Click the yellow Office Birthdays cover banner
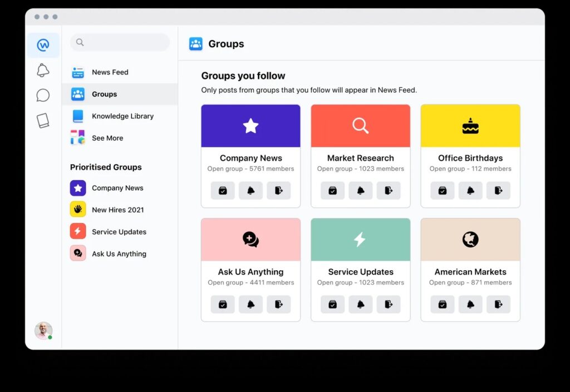This screenshot has height=392, width=570. click(x=470, y=126)
